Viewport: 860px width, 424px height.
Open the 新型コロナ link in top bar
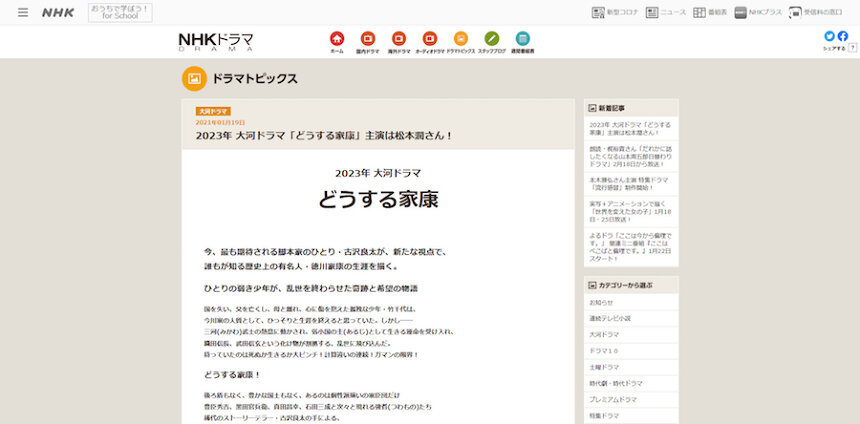(x=614, y=13)
